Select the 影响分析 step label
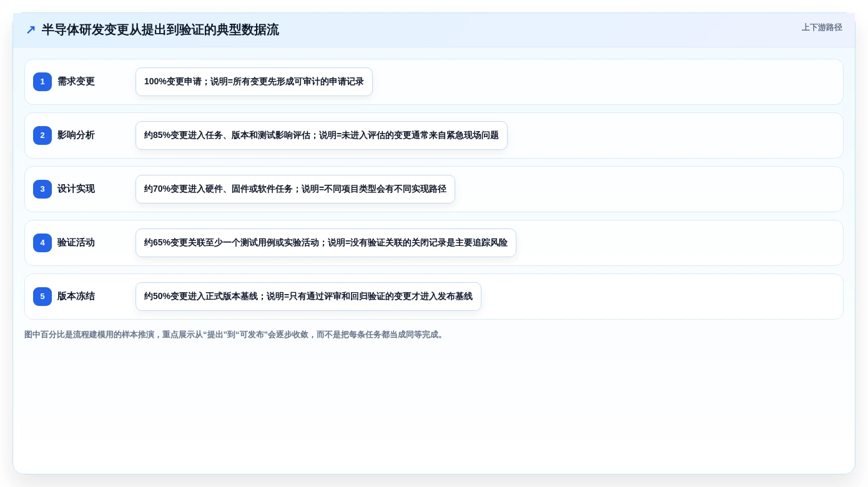 (x=76, y=135)
